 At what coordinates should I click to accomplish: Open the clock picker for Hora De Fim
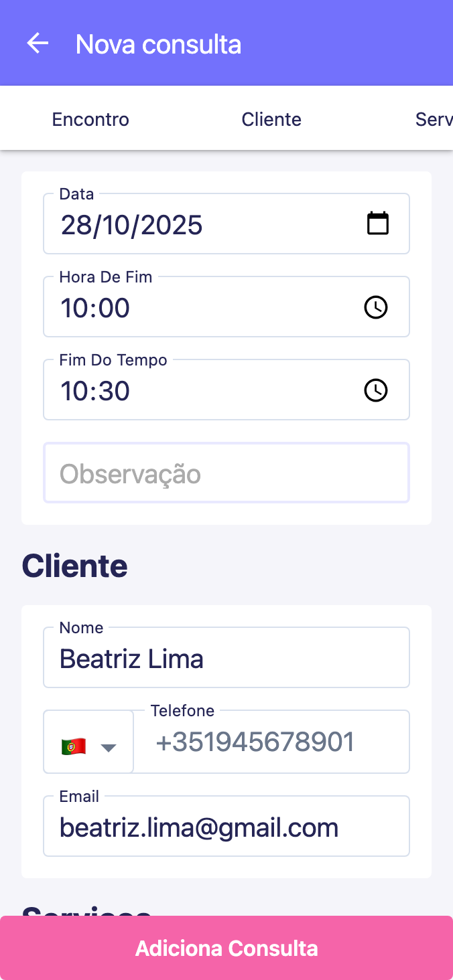[375, 307]
